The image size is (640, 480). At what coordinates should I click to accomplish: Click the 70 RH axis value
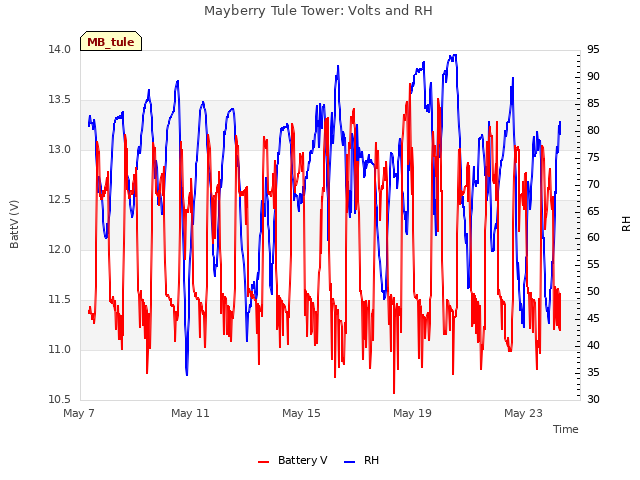point(593,184)
